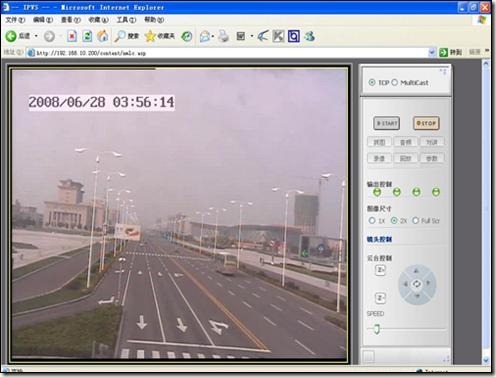
Task: Toggle the fourth green output control indicator
Action: click(436, 192)
